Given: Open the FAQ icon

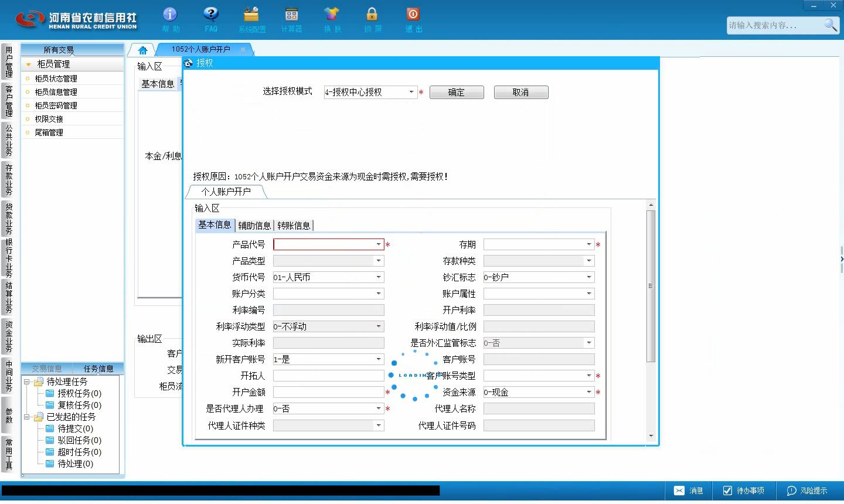Looking at the screenshot, I should point(211,19).
